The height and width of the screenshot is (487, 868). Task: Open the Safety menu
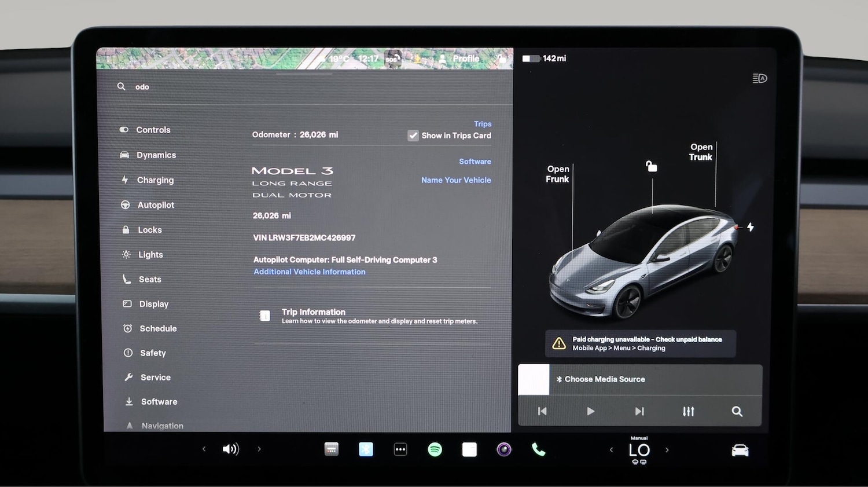tap(145, 353)
